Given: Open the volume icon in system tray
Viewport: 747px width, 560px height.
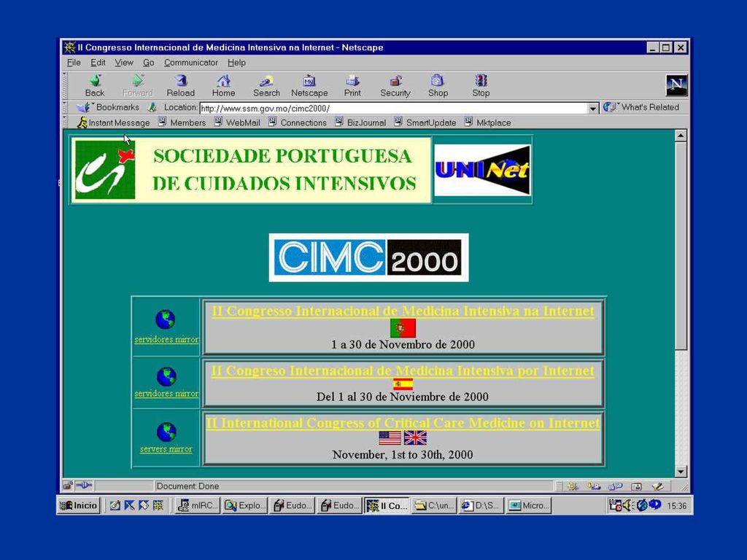Looking at the screenshot, I should tap(628, 505).
